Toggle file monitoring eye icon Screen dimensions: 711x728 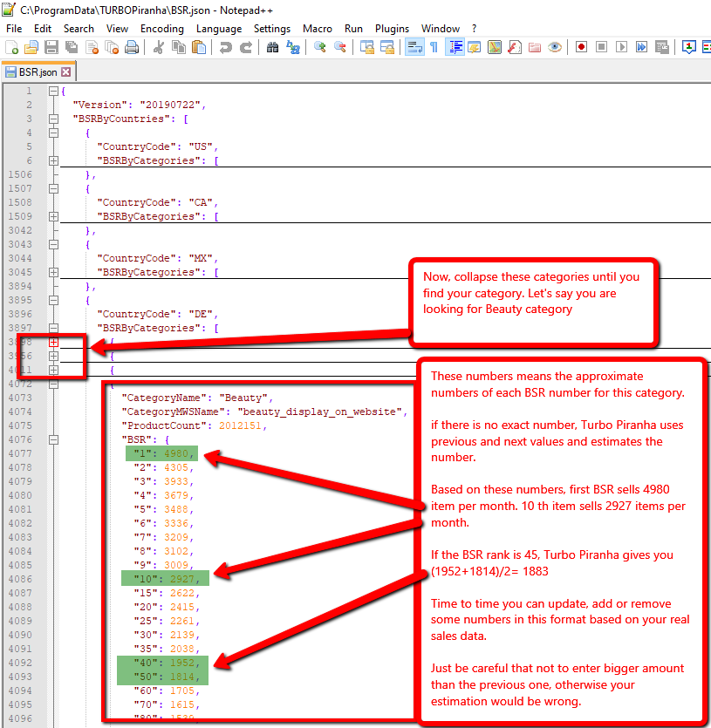tap(554, 47)
